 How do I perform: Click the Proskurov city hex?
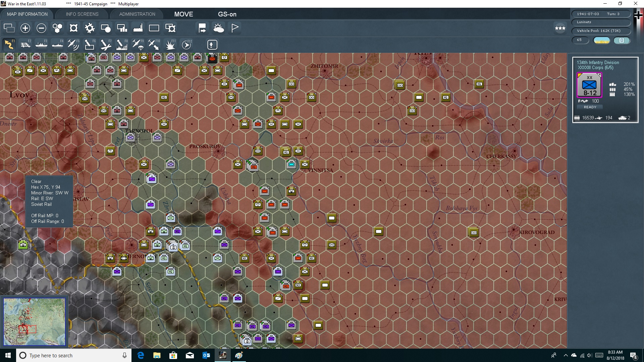(x=218, y=151)
